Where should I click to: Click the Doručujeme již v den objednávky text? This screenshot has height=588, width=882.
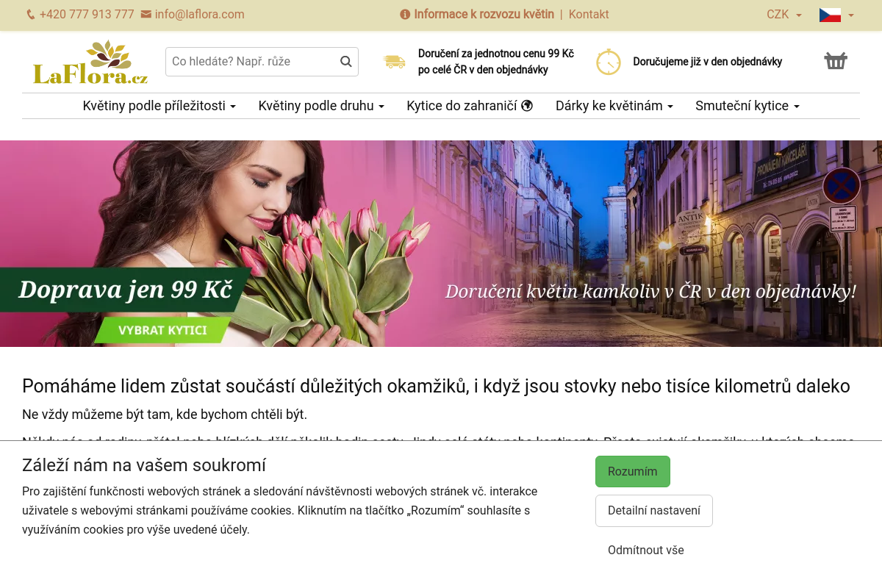click(x=708, y=62)
